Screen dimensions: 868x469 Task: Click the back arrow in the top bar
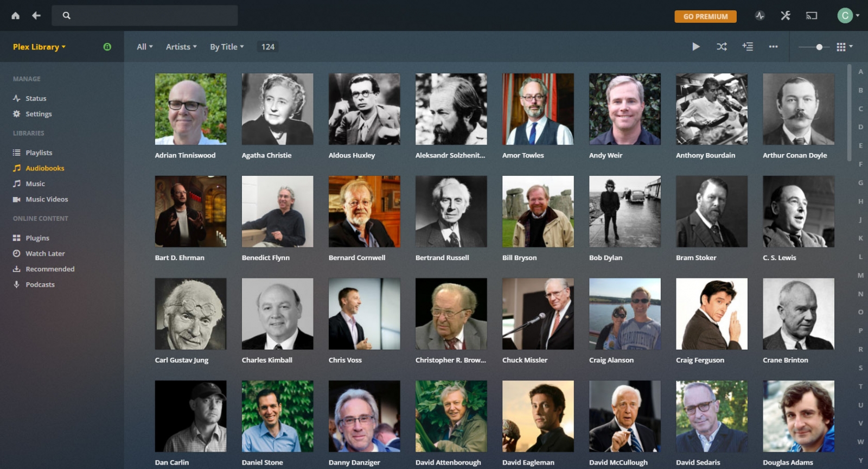[x=36, y=16]
